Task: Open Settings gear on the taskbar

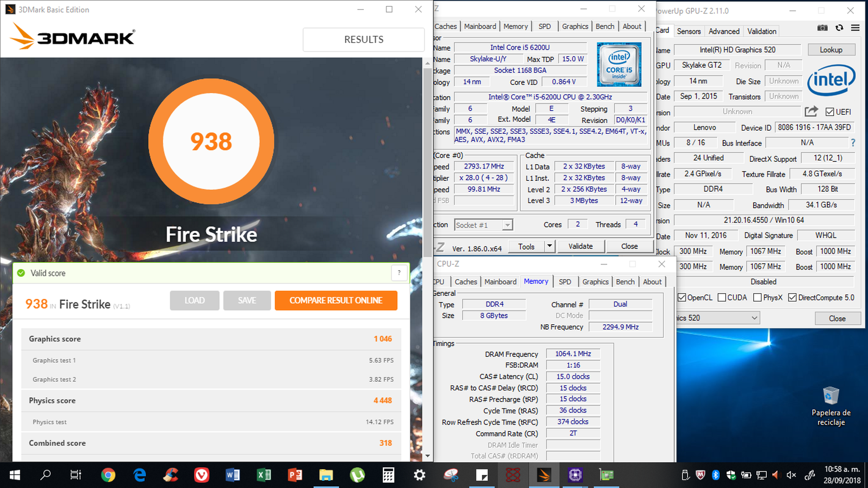Action: click(420, 475)
